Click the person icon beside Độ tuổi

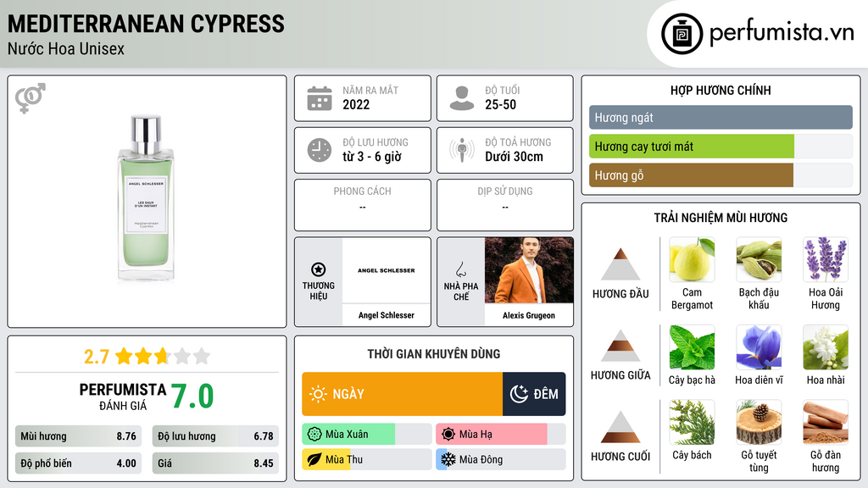tap(462, 98)
